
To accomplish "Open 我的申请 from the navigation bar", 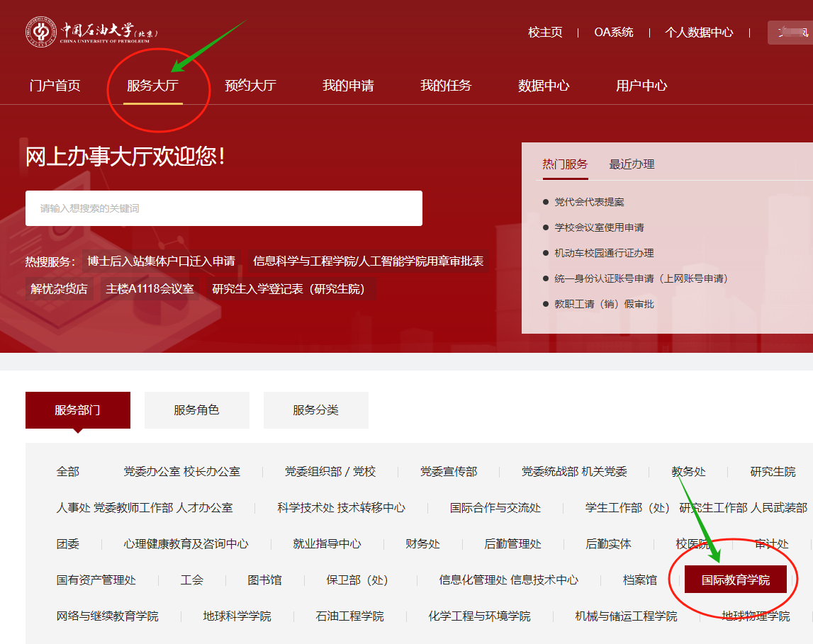I will pyautogui.click(x=347, y=85).
